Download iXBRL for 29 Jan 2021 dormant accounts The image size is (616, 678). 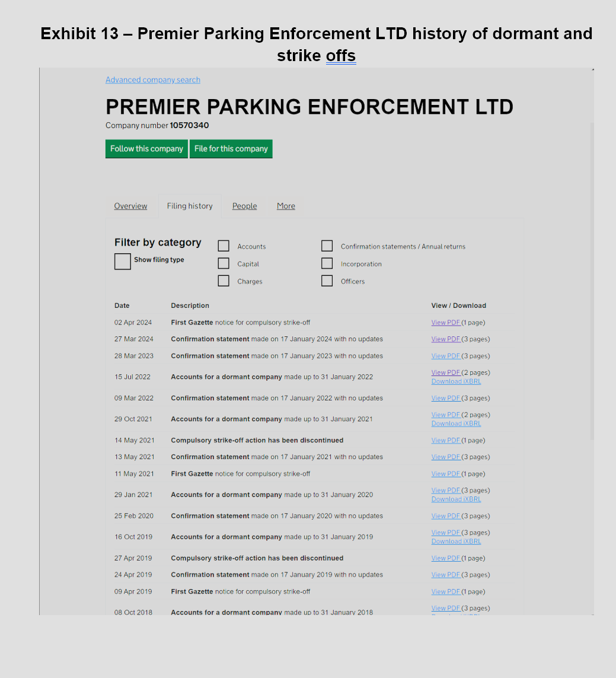coord(456,499)
